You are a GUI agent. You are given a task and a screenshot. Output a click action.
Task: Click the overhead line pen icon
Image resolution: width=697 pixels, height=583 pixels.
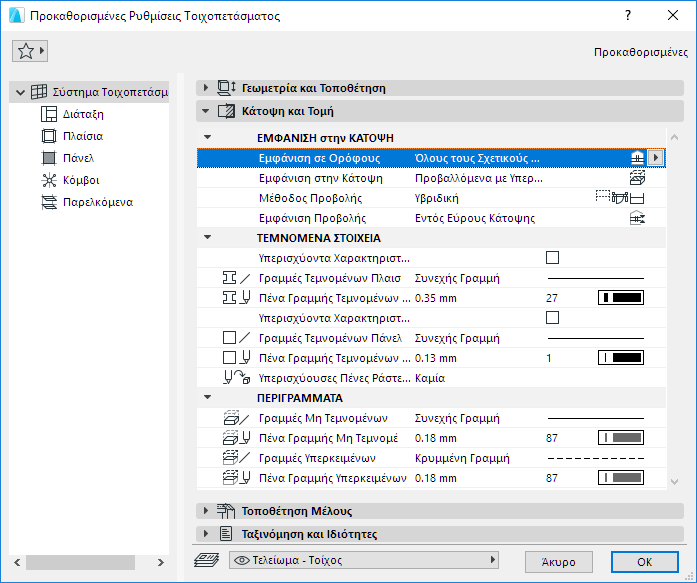[x=236, y=478]
